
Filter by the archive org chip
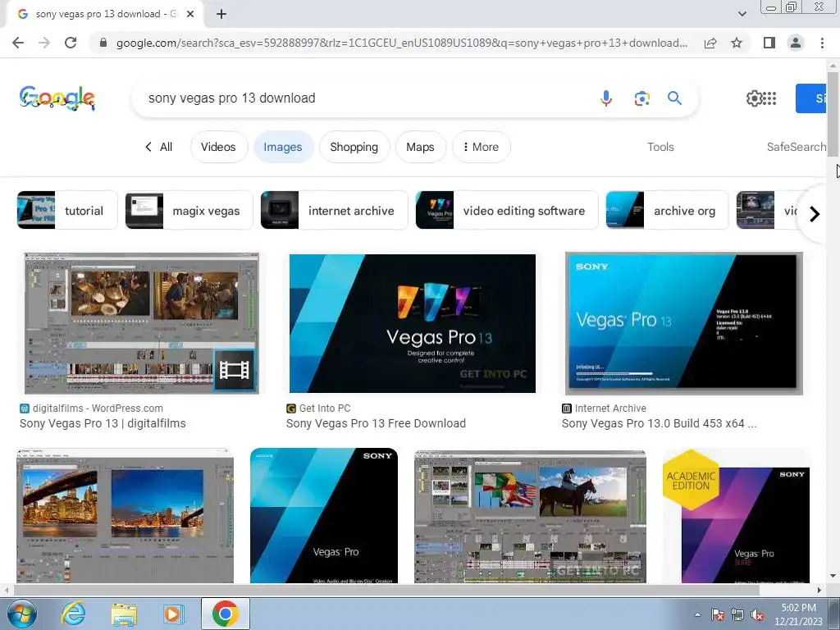point(667,210)
